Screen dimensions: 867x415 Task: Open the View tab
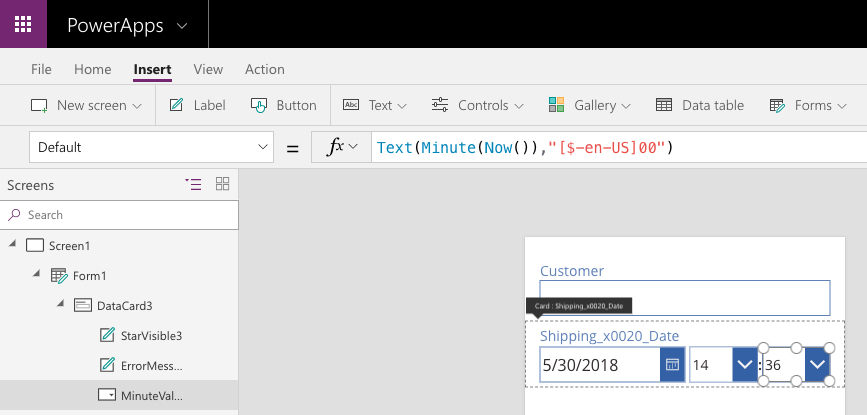click(208, 69)
